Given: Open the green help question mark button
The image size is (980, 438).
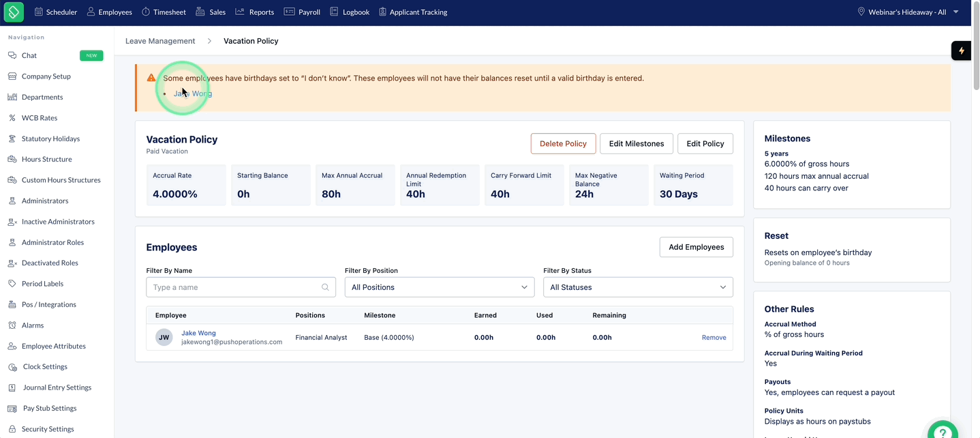Looking at the screenshot, I should (x=943, y=431).
